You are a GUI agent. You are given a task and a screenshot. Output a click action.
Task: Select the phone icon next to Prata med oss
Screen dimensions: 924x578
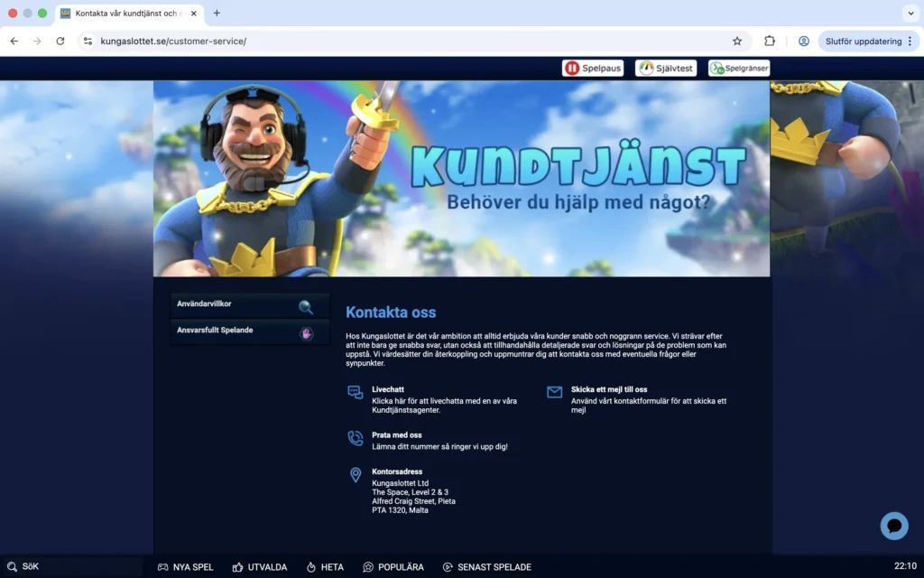(x=355, y=439)
